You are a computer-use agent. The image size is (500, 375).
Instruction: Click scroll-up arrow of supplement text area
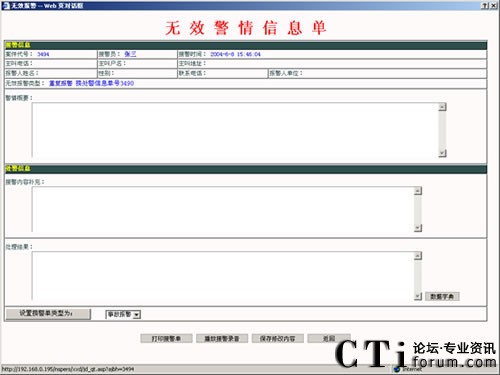click(x=418, y=191)
